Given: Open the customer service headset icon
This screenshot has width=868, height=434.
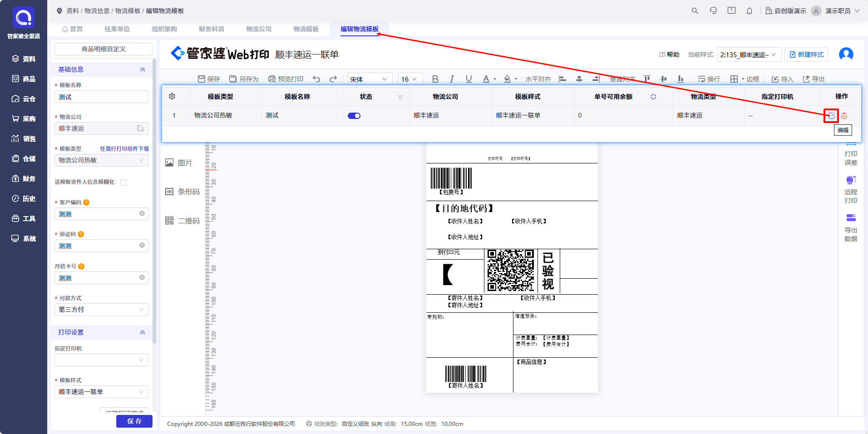Looking at the screenshot, I should click(713, 11).
